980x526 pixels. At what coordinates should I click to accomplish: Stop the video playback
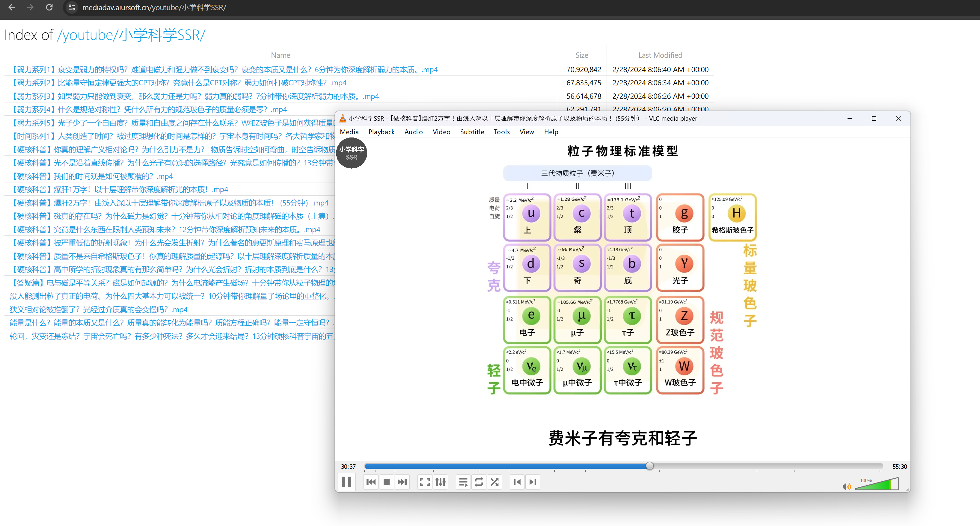click(x=387, y=482)
